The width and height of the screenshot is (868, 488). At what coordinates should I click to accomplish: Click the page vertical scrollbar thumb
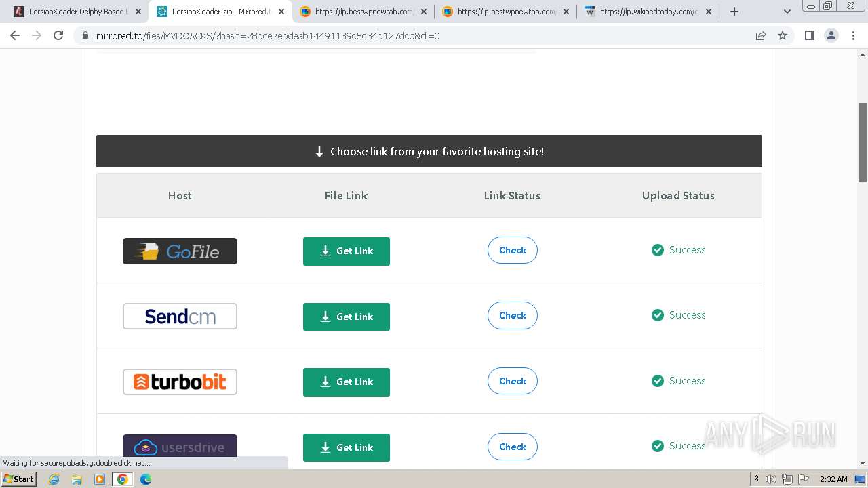pos(863,142)
